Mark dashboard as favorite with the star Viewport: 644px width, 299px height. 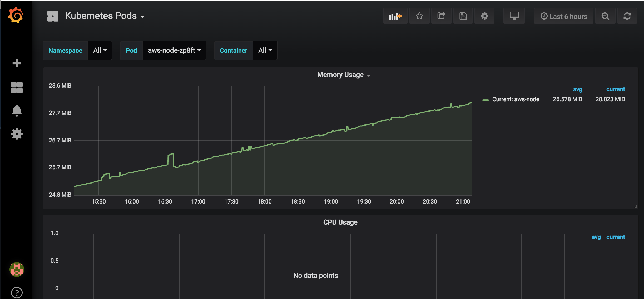pyautogui.click(x=419, y=16)
